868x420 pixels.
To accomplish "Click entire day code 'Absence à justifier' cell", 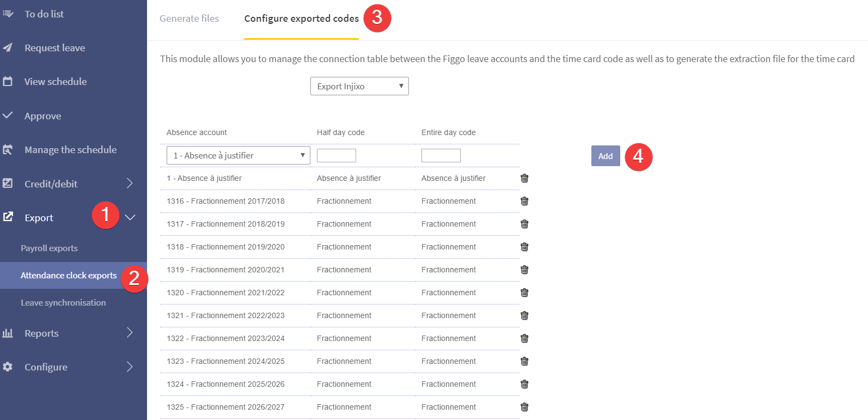I will pos(454,178).
